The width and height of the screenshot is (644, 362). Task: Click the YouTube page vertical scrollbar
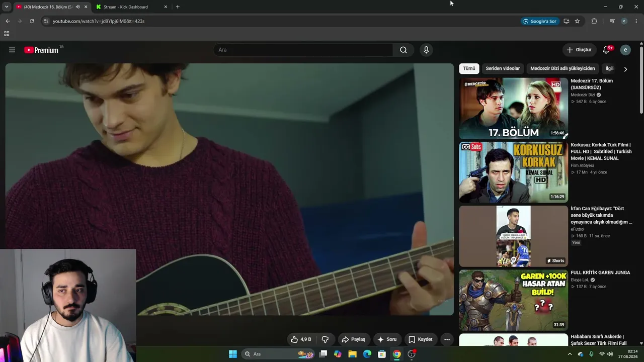point(641,80)
